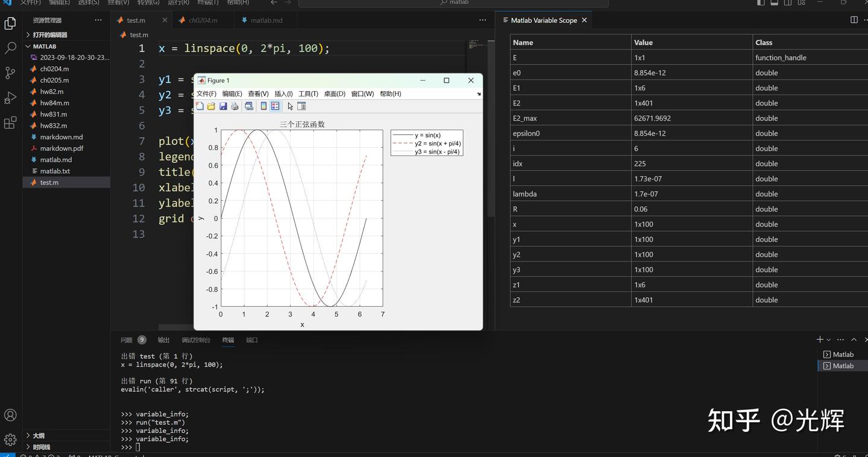Open the Extensions view
Image resolution: width=868 pixels, height=457 pixels.
(x=10, y=122)
